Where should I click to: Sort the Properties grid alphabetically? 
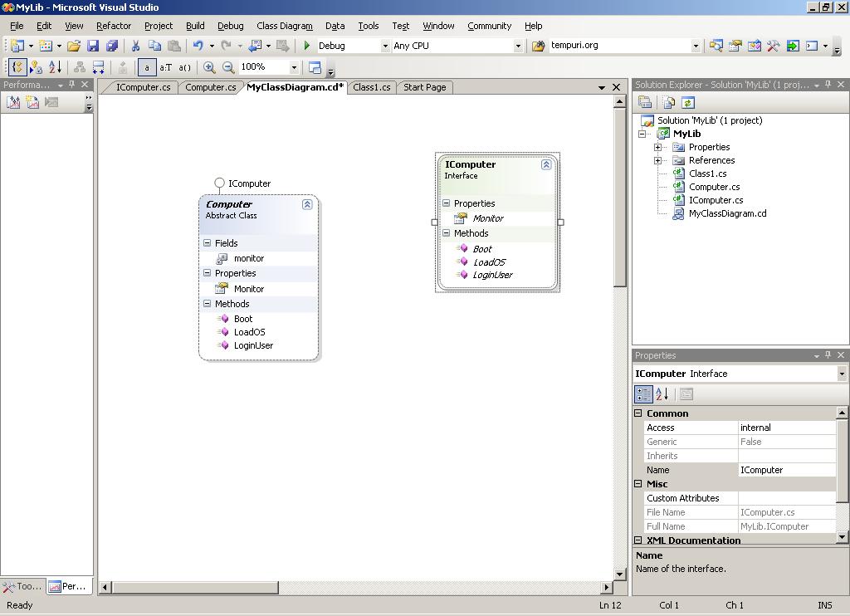click(x=662, y=394)
